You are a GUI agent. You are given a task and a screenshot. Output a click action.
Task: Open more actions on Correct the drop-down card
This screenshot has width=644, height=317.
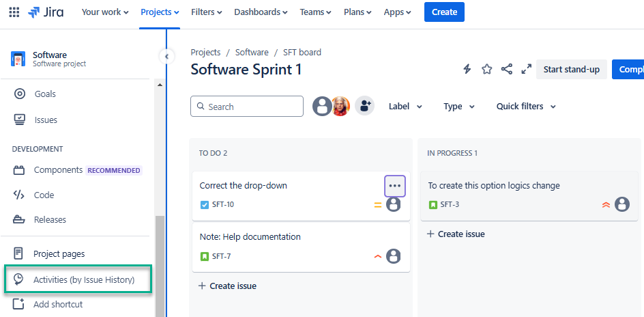[395, 186]
